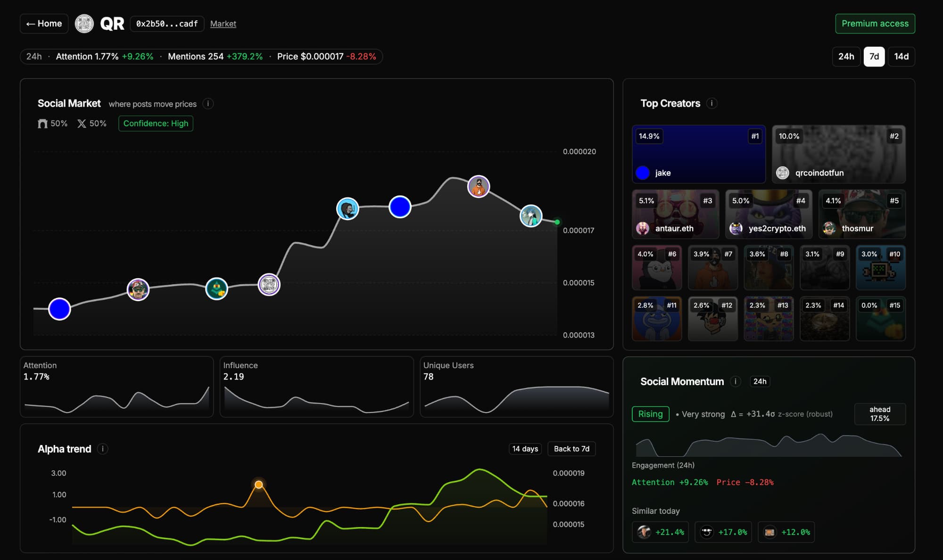Click the +21.4% similar token chip

660,532
